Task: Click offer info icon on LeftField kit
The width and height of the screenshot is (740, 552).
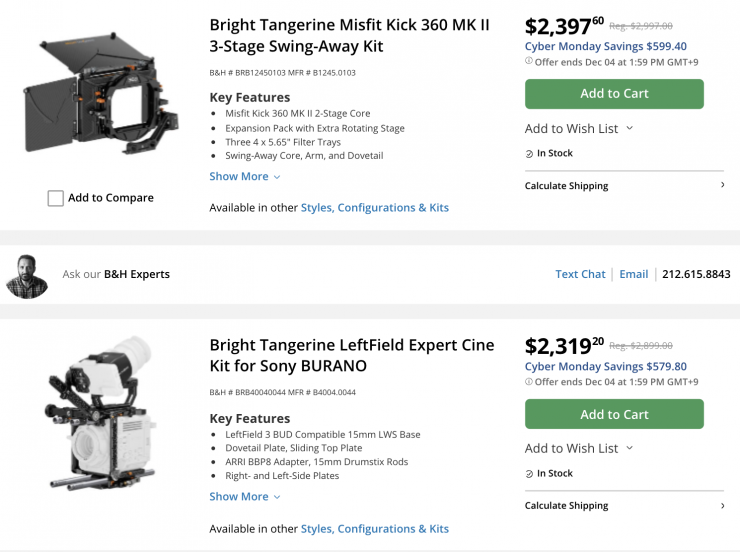Action: click(x=529, y=382)
